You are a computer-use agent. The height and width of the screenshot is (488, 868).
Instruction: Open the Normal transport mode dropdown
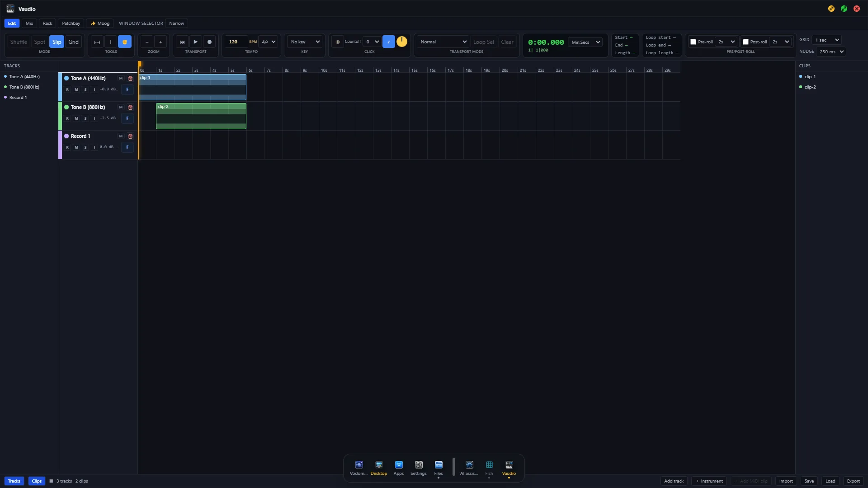[443, 42]
